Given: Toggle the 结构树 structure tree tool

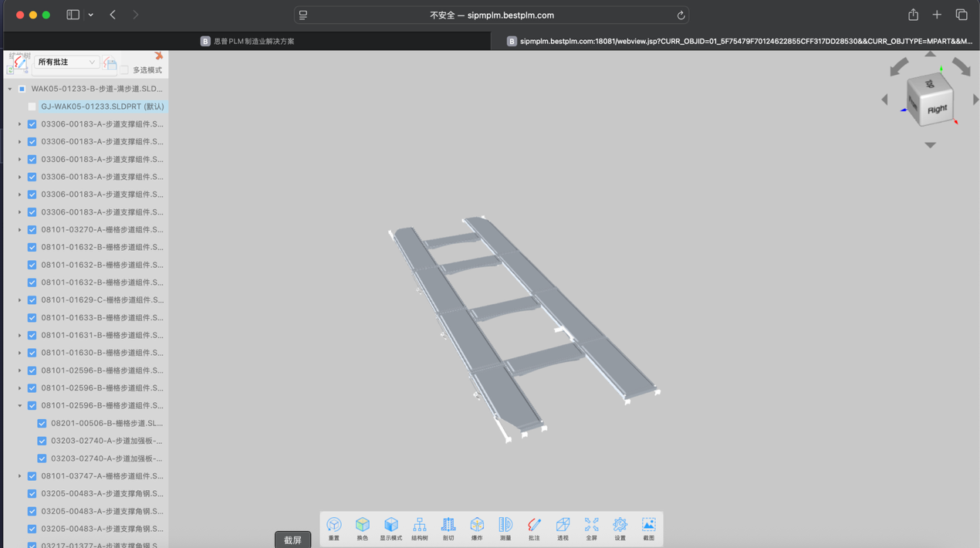Looking at the screenshot, I should 420,529.
